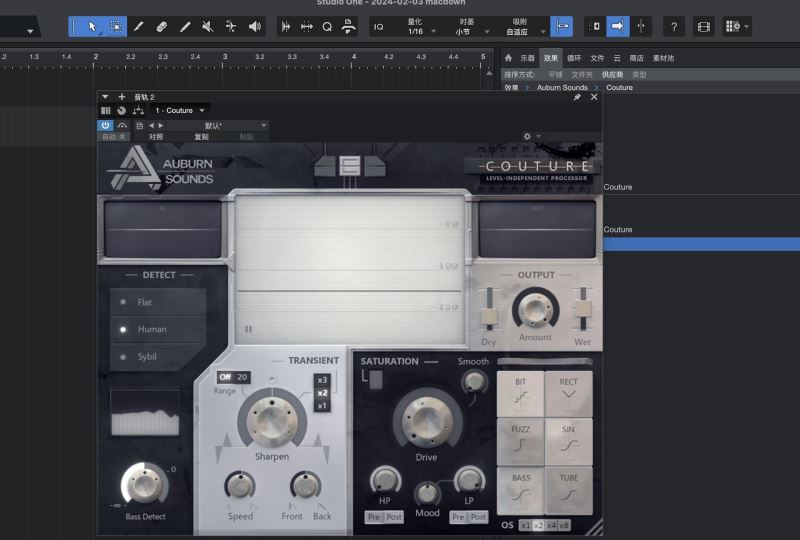This screenshot has height=540, width=800.
Task: Select the Line draw tool
Action: pyautogui.click(x=185, y=27)
